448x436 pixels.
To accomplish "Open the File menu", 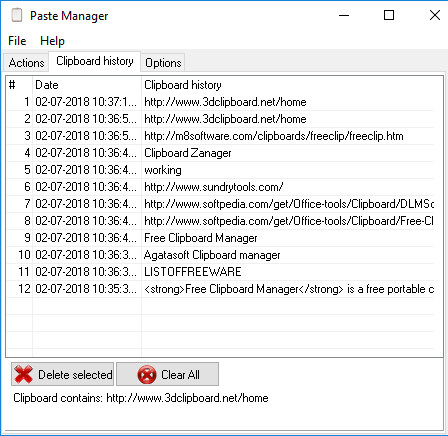I will tap(17, 41).
